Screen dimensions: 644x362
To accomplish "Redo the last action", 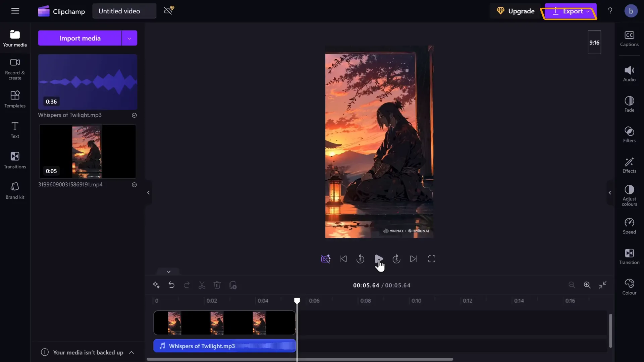I will (187, 285).
